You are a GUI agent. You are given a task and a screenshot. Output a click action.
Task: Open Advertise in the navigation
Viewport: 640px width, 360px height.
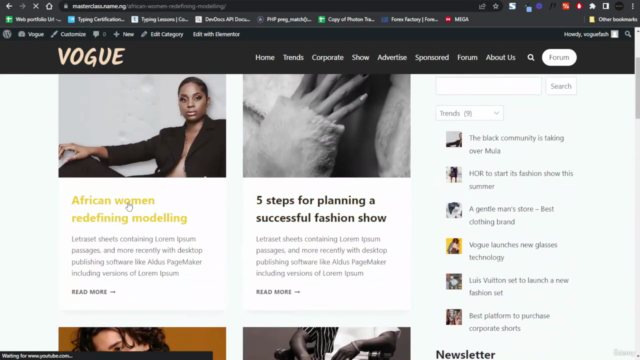pos(392,58)
